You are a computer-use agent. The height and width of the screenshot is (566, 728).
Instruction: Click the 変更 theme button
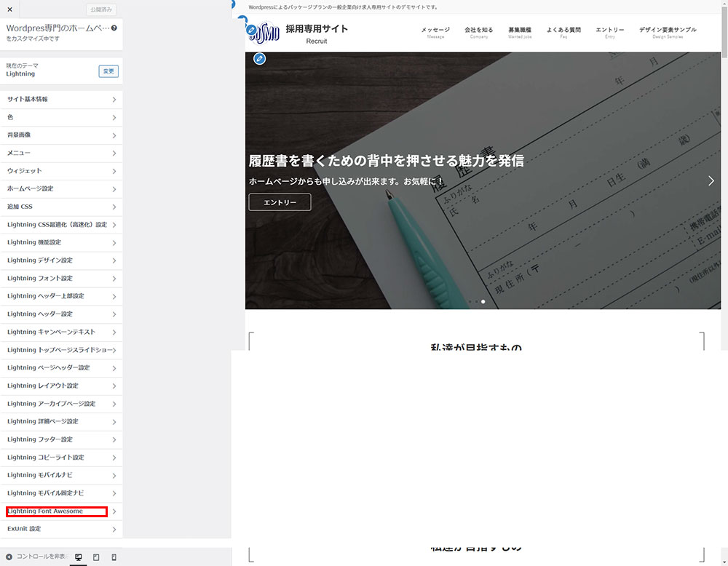pos(108,71)
